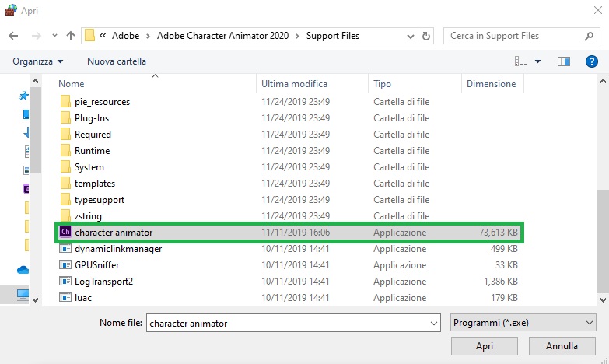The height and width of the screenshot is (364, 609).
Task: Open the recent locations dropdown arrow
Action: point(54,36)
